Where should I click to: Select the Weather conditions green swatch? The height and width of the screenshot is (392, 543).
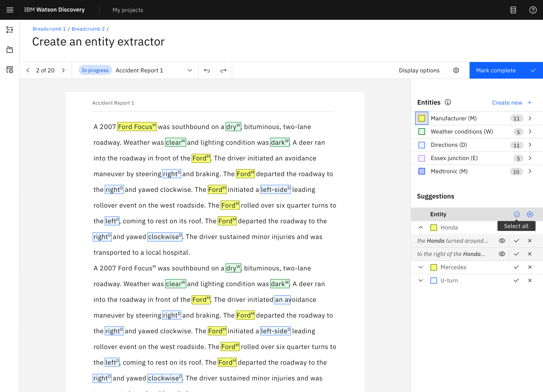pyautogui.click(x=421, y=131)
